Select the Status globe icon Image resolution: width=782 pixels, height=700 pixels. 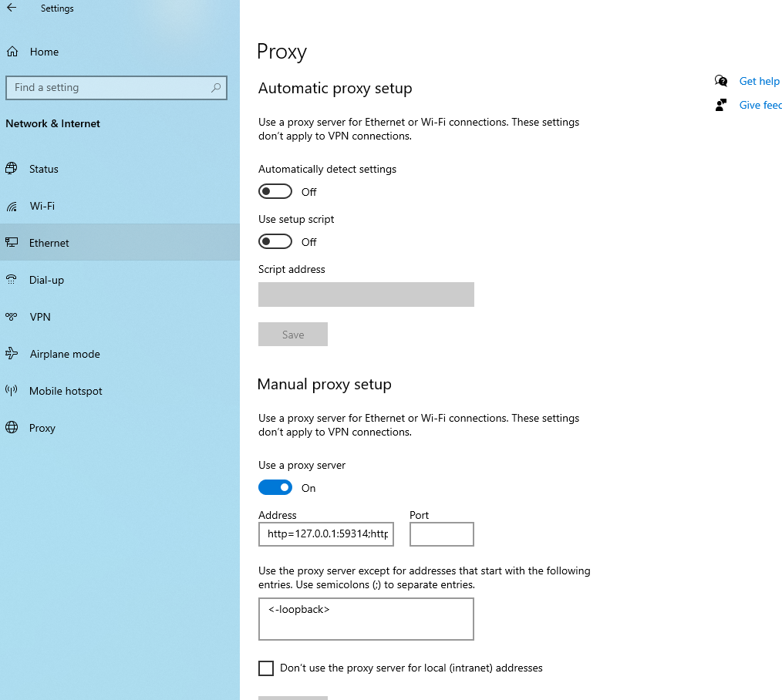point(12,169)
